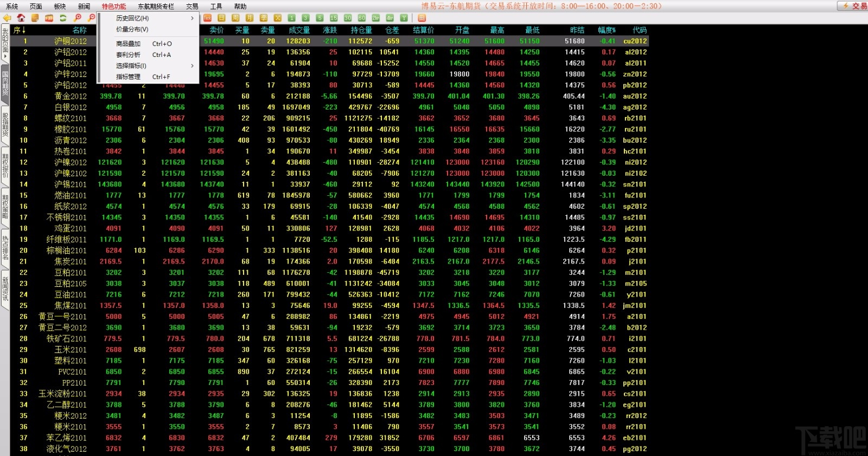The height and width of the screenshot is (456, 868).
Task: Open the 新闻 menu
Action: (x=84, y=7)
